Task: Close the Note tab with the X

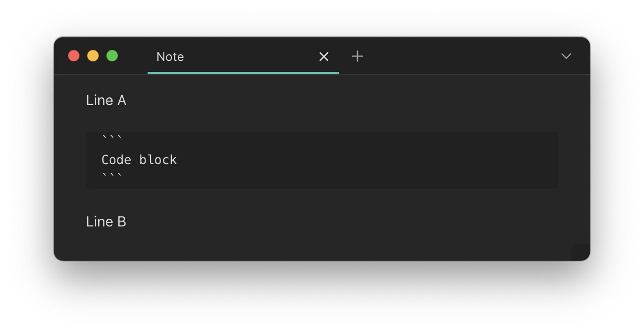Action: (x=324, y=57)
